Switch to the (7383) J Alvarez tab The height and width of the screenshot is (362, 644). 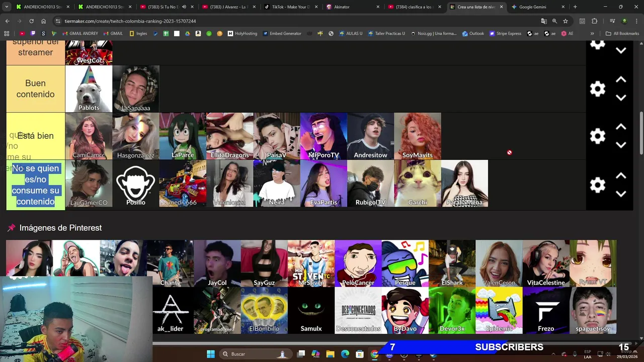[x=228, y=7]
